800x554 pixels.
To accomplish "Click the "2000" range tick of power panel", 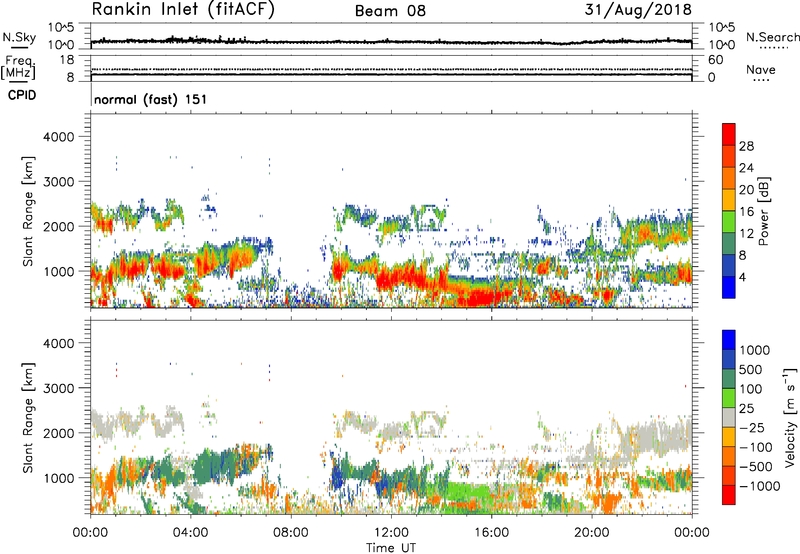I will pyautogui.click(x=59, y=226).
